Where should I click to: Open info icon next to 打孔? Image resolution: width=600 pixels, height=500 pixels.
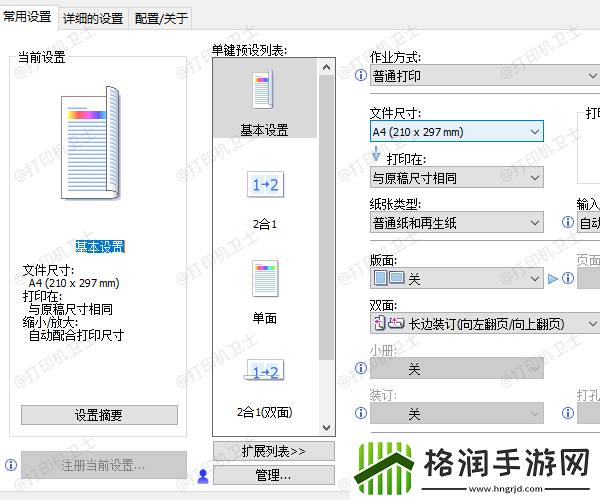coord(568,413)
